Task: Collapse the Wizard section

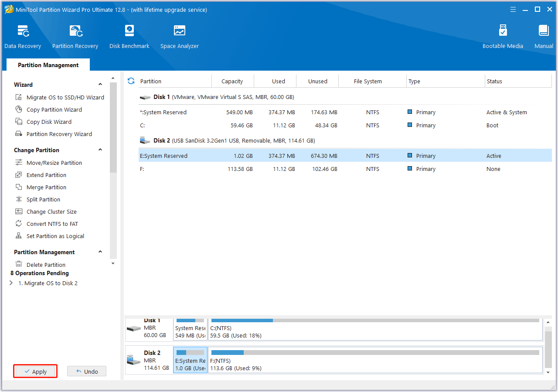Action: (100, 85)
